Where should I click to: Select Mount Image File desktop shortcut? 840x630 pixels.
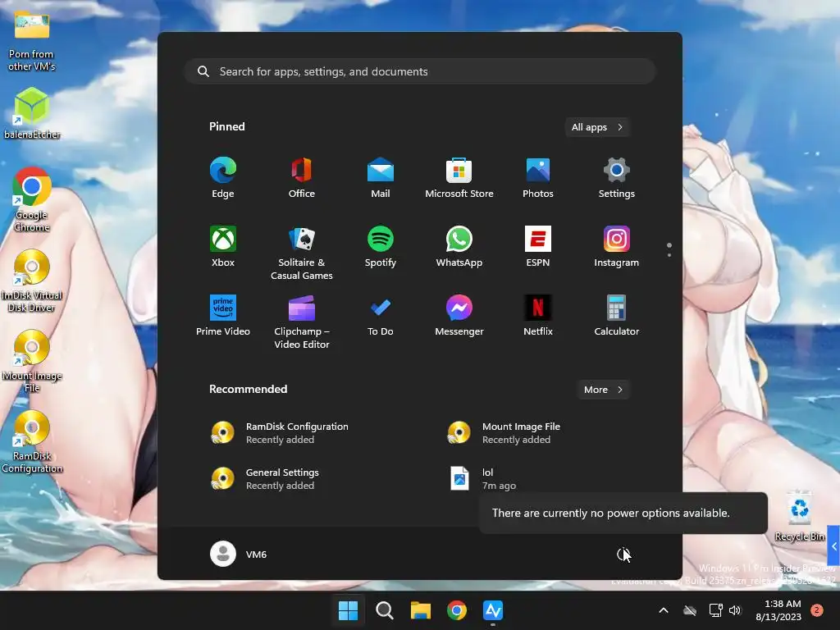pos(32,361)
